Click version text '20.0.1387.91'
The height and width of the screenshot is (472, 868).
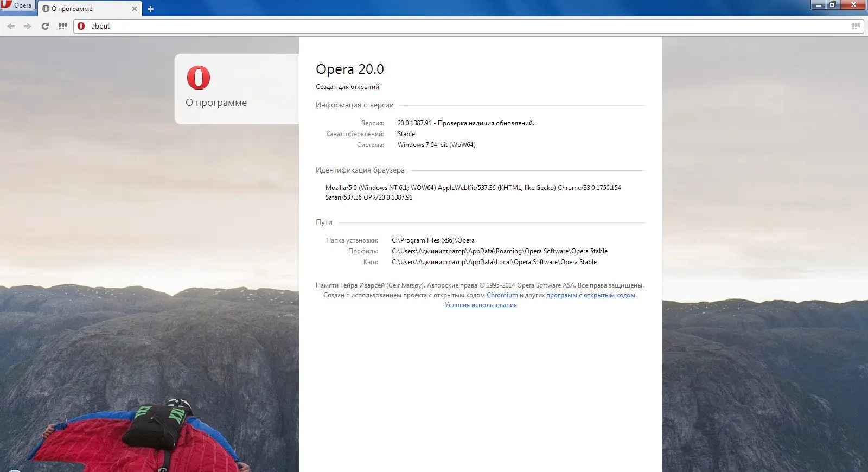tap(414, 123)
